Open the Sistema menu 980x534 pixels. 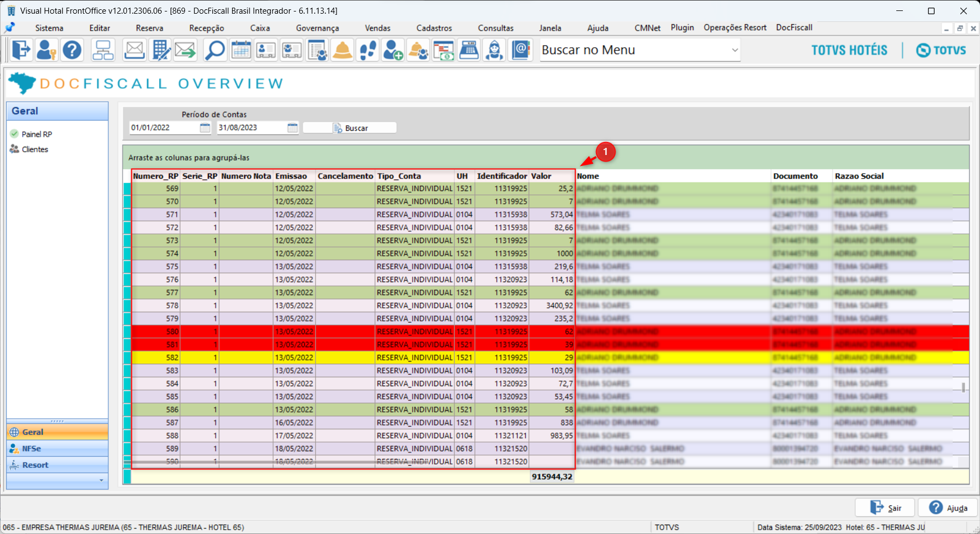[49, 28]
